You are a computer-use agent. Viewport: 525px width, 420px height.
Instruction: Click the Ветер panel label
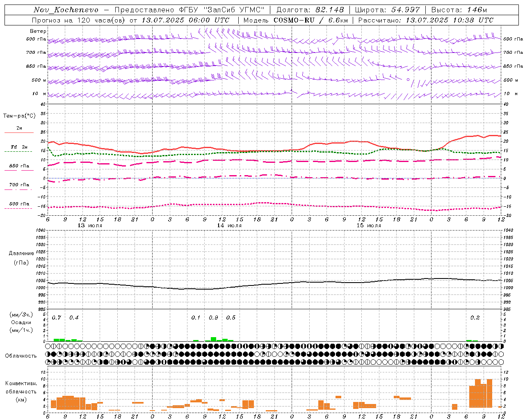38,31
